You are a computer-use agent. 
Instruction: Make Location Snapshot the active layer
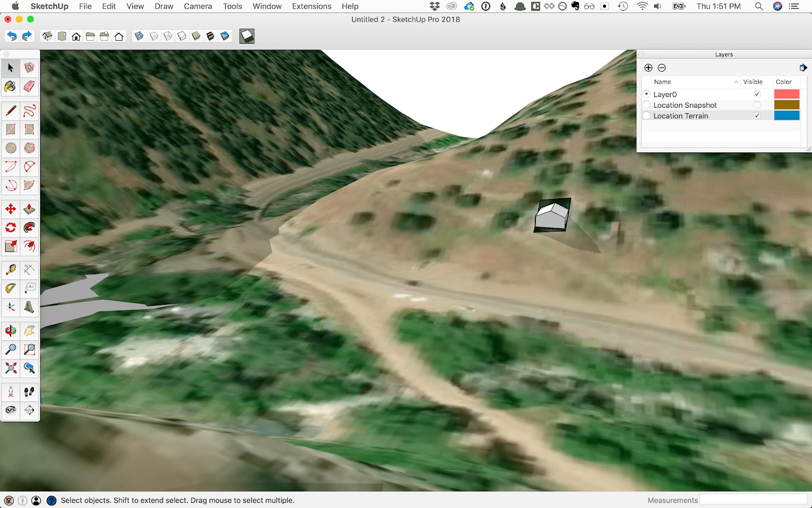(647, 105)
